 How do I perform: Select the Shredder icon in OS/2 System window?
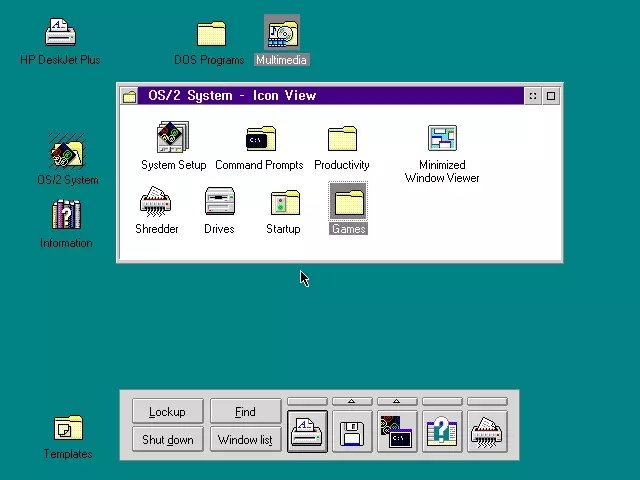click(x=156, y=203)
